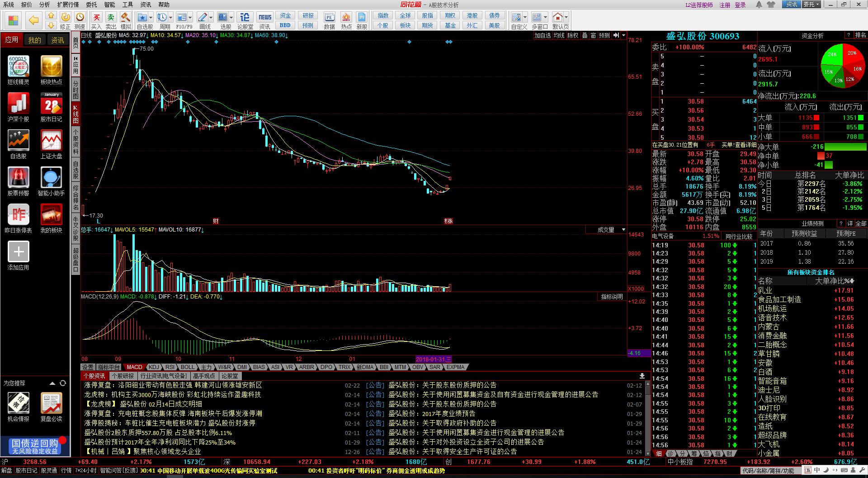Expand the 画线 drawing tools dropdown arrow
Viewport: 868px width, 478px height.
210,18
